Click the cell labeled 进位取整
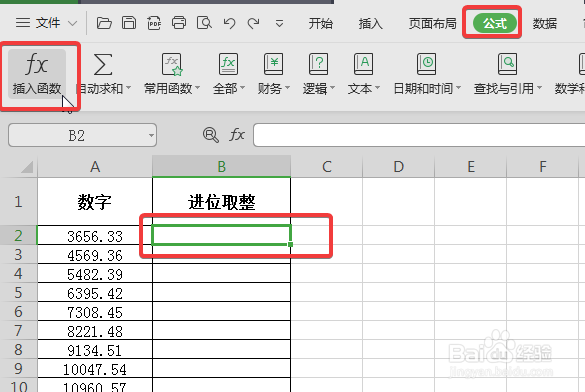Screen dimensions: 585x392 point(222,201)
